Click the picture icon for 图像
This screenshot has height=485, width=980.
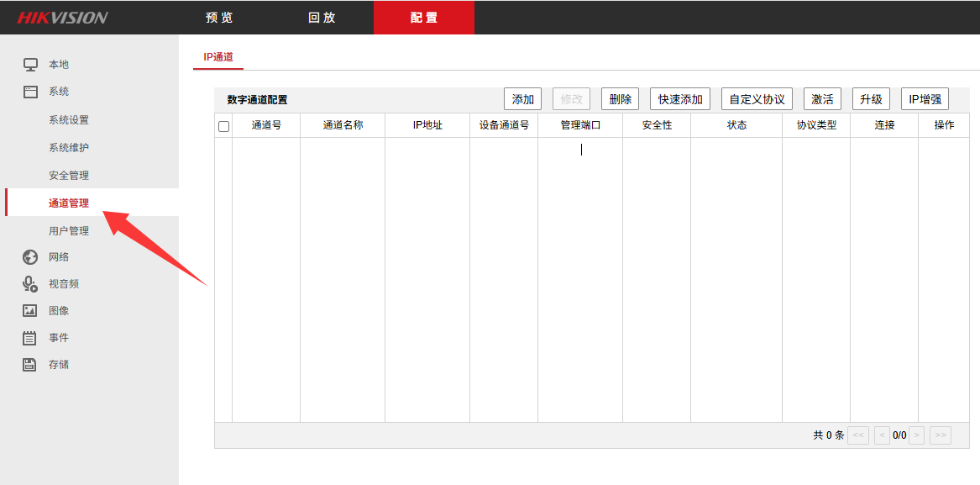(30, 311)
